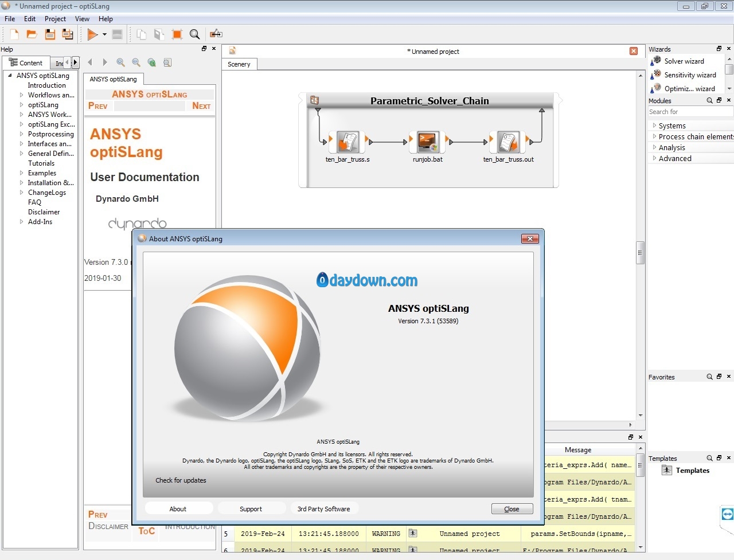The height and width of the screenshot is (560, 734).
Task: Click the search icon in the Favorites panel
Action: point(709,377)
